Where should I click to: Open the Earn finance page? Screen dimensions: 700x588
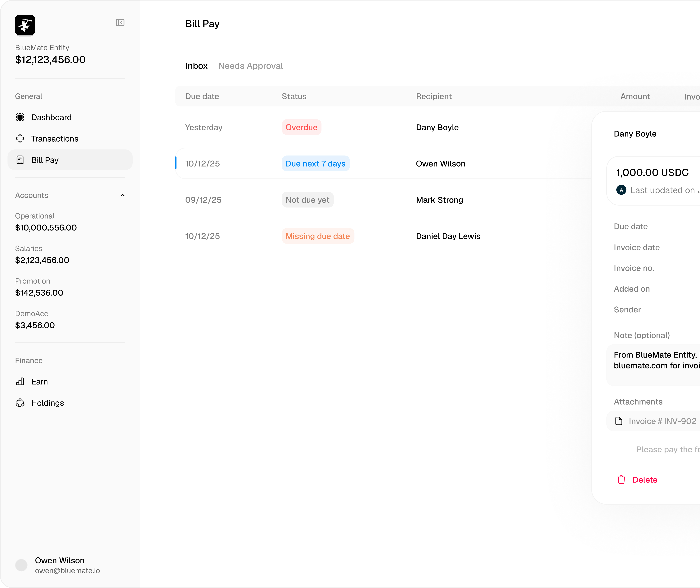[39, 382]
